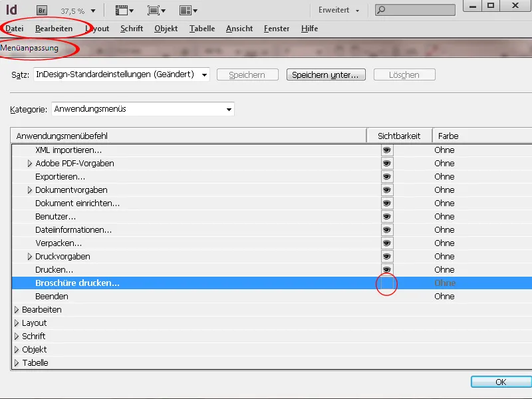Hide the Drucken menu command
This screenshot has width=532, height=399.
[387, 270]
